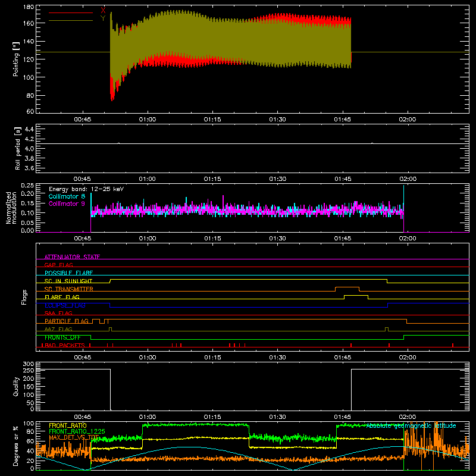Image resolution: width=476 pixels, height=476 pixels.
Task: Click the 'Energy band: 12-25 keV' text
Action: coord(86,189)
